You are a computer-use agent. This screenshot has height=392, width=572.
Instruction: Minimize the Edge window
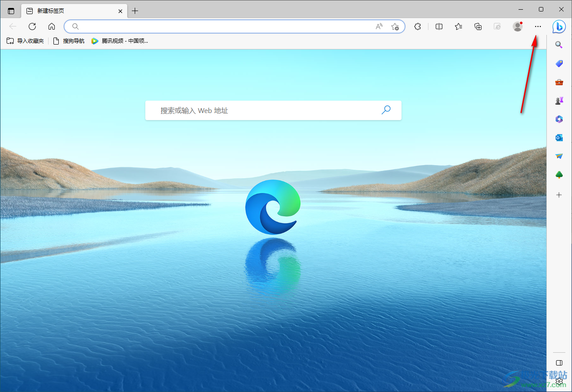[521, 9]
